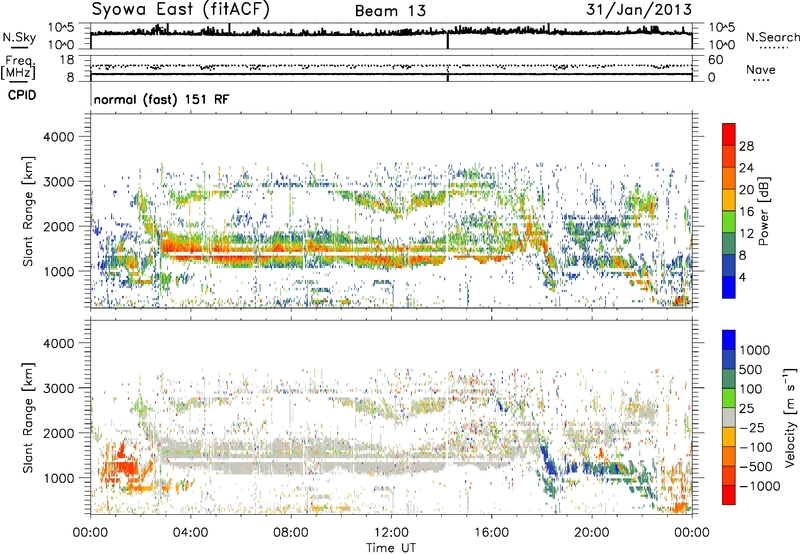Viewport: 800px width, 554px height.
Task: Select the 4 tick on Power colour bar
Action: [x=742, y=277]
